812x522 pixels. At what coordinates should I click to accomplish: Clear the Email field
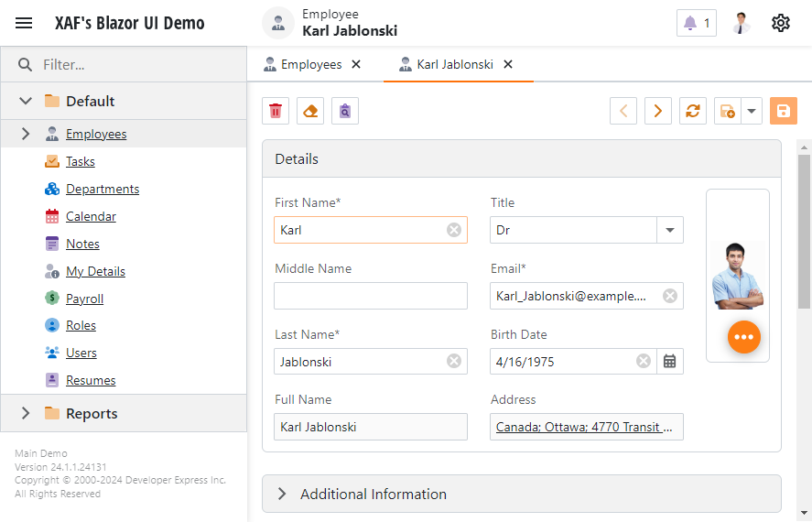click(x=670, y=296)
